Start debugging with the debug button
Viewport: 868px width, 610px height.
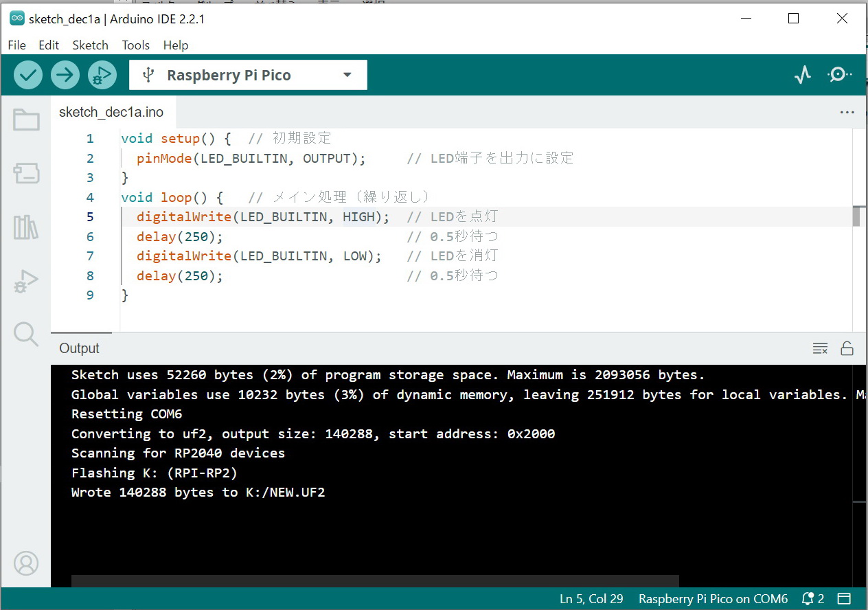tap(102, 75)
